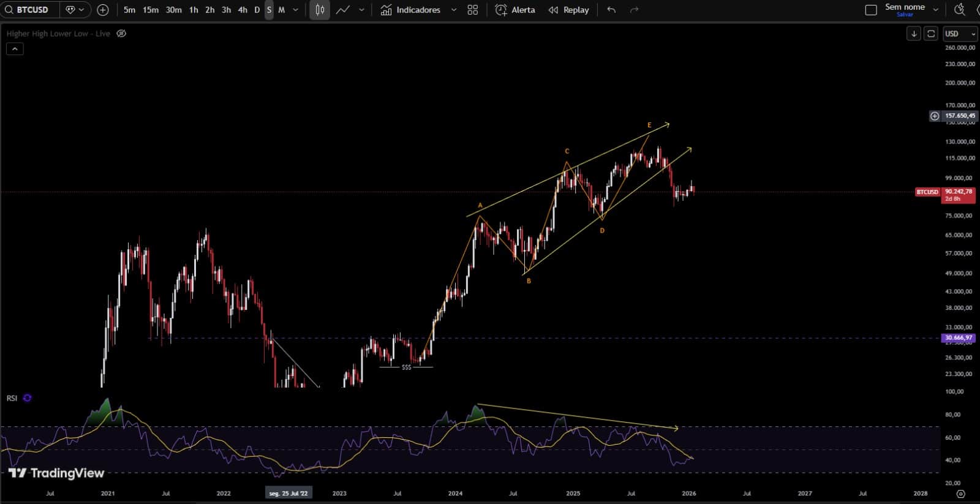Click the Alerta button
The width and height of the screenshot is (980, 504).
point(515,10)
